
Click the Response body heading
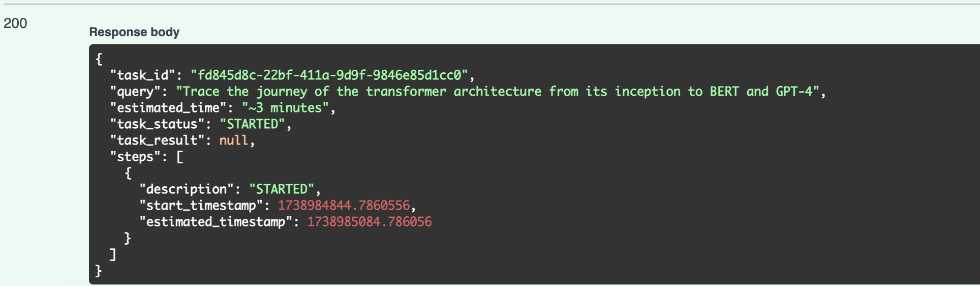click(134, 32)
